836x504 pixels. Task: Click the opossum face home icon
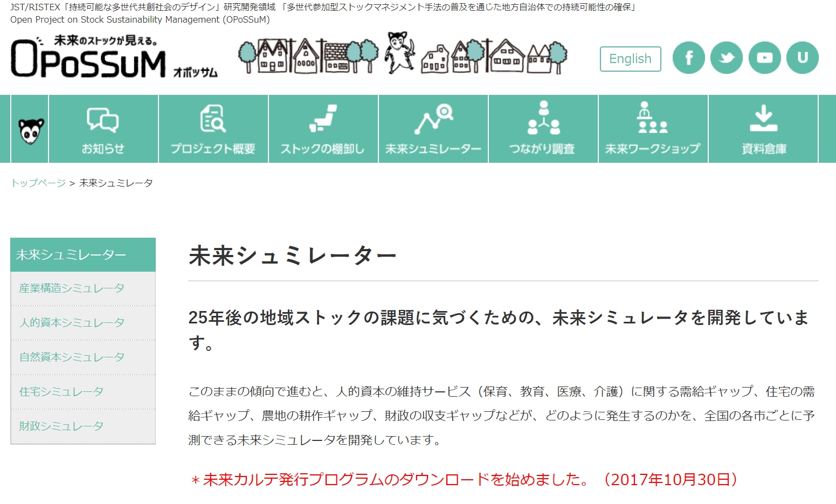click(x=30, y=129)
